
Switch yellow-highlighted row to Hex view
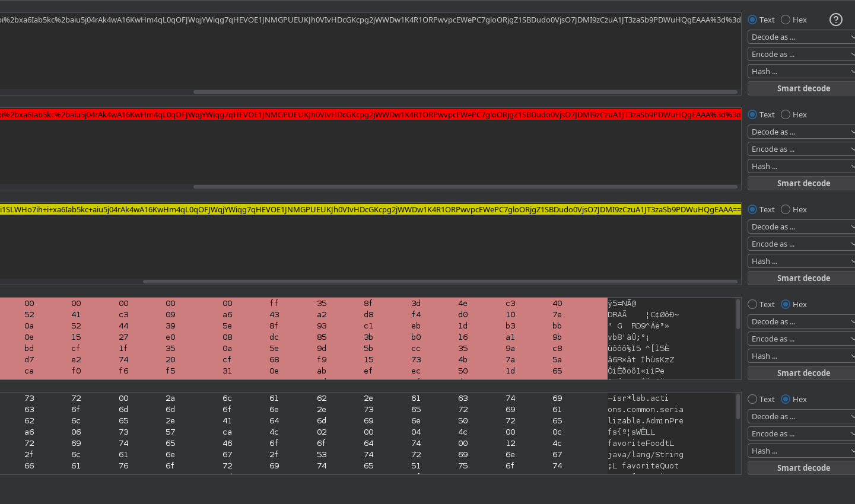tap(786, 209)
